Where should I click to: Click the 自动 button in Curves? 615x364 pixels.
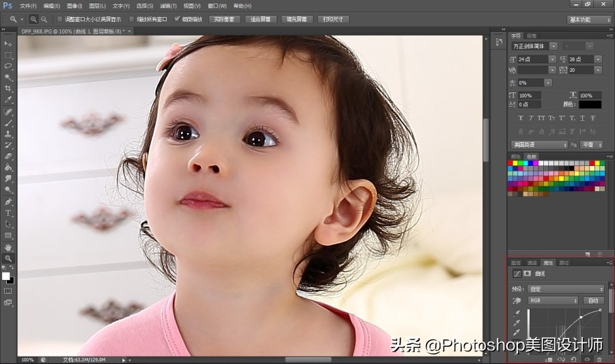coord(593,300)
